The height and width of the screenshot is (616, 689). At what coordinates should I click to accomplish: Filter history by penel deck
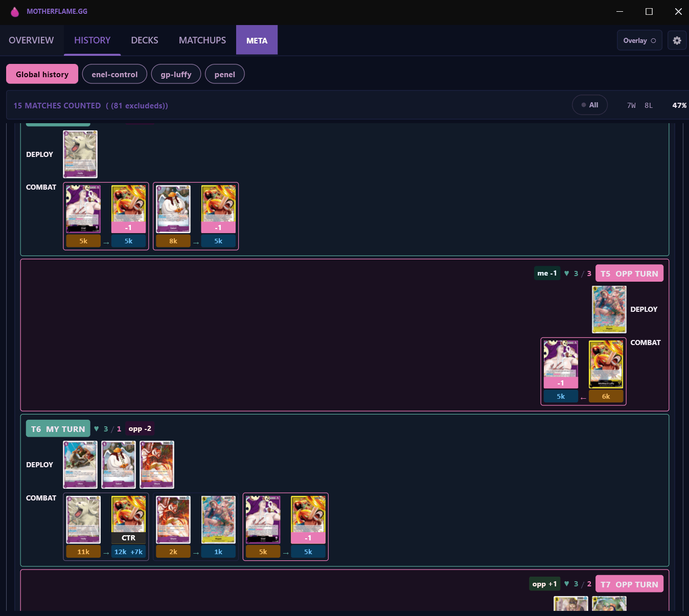[224, 74]
